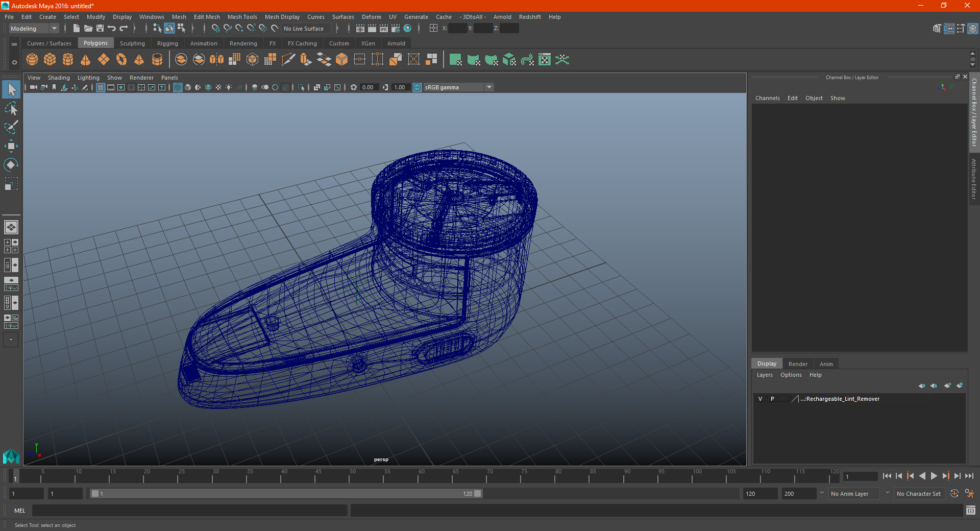
Task: Click the Undo arrow icon
Action: (x=112, y=29)
